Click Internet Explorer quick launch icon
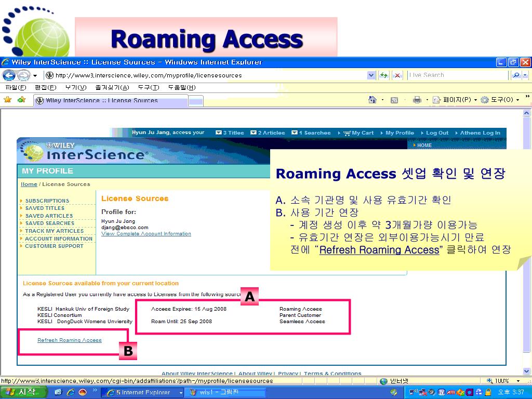 tap(71, 393)
